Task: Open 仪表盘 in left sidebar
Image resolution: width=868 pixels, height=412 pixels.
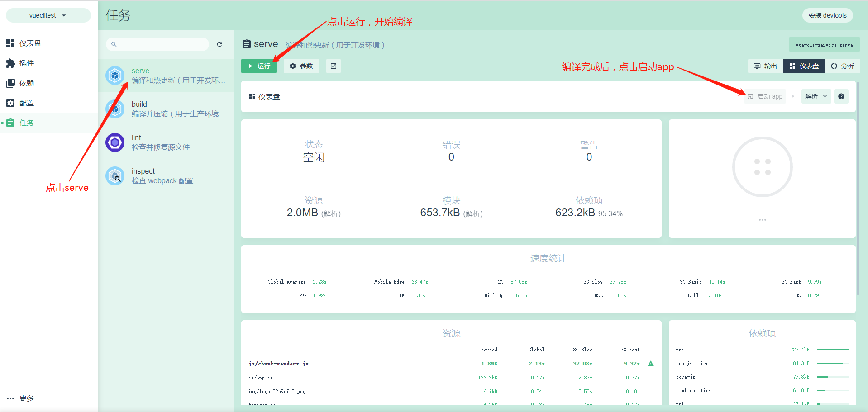Action: click(x=49, y=43)
